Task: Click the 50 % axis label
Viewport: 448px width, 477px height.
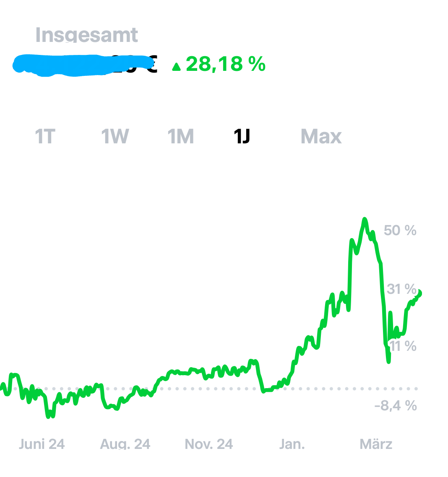Action: click(400, 230)
